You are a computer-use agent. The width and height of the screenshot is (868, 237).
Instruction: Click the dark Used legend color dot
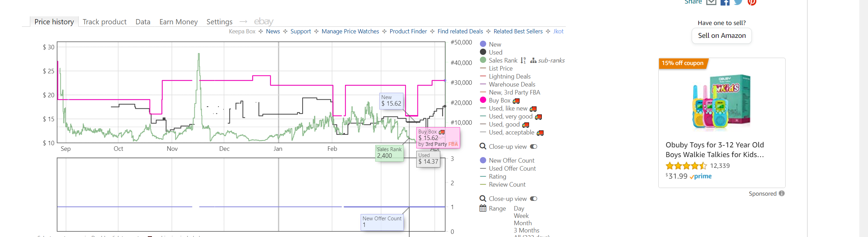click(x=483, y=52)
